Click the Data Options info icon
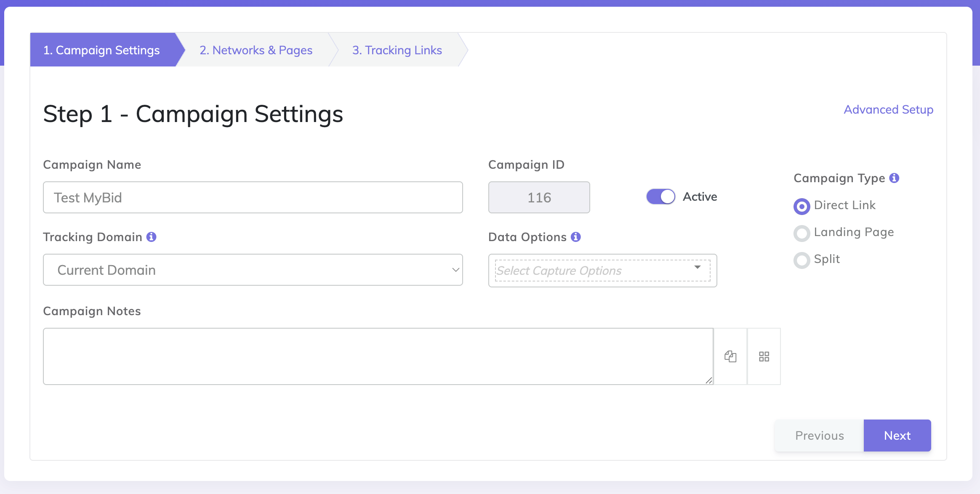The image size is (980, 494). [x=576, y=237]
